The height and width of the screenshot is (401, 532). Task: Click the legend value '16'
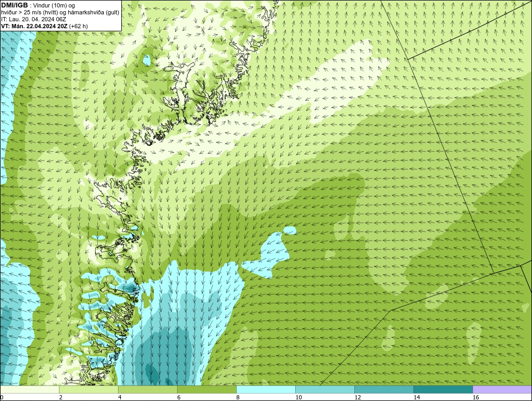pos(476,397)
